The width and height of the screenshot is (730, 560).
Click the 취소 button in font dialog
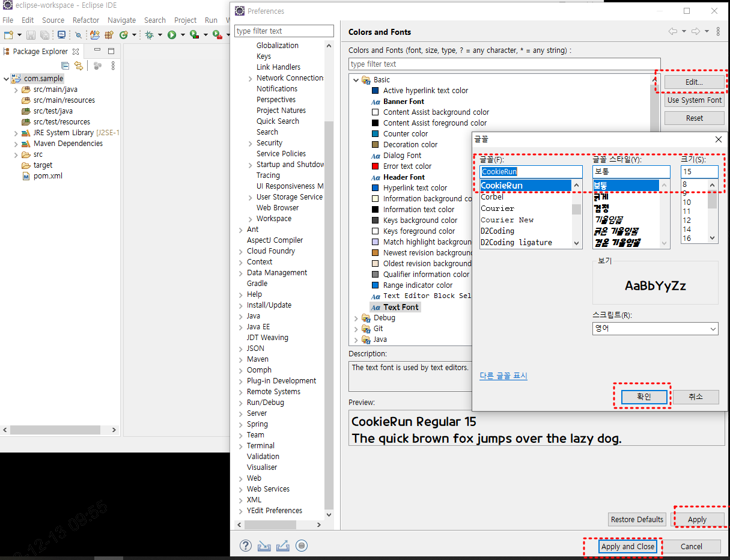[x=695, y=397]
